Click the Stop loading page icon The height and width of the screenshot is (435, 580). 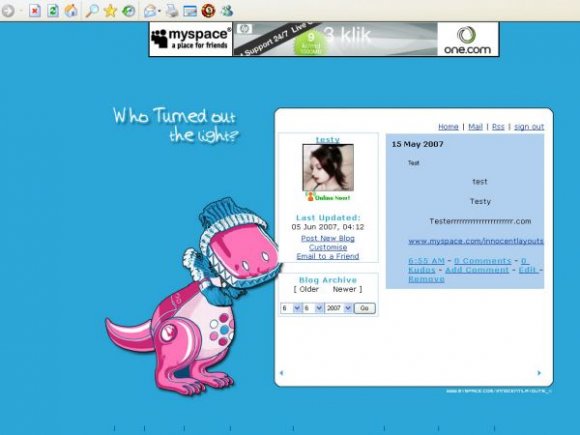point(34,11)
